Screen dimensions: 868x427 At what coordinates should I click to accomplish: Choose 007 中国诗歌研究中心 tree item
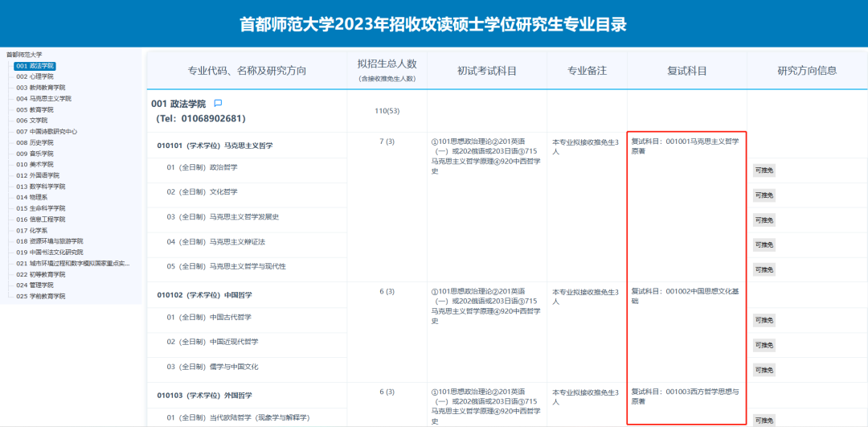coord(47,131)
